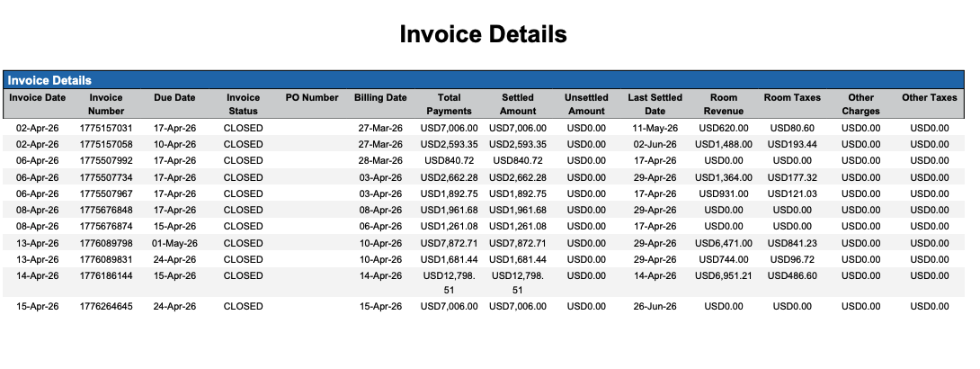980x369 pixels.
Task: Click billing date 06-Apr-26
Action: tap(380, 227)
